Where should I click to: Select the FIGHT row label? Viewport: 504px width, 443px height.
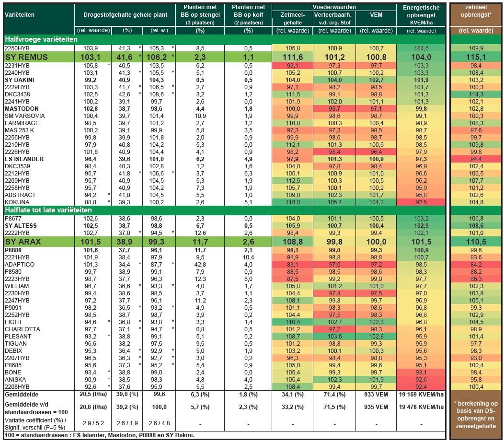click(13, 322)
